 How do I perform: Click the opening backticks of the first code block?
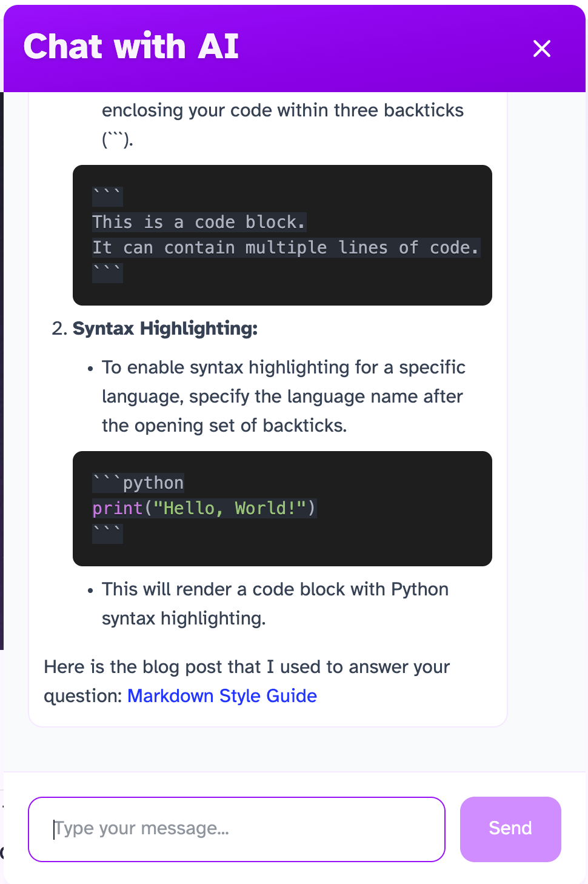(107, 196)
